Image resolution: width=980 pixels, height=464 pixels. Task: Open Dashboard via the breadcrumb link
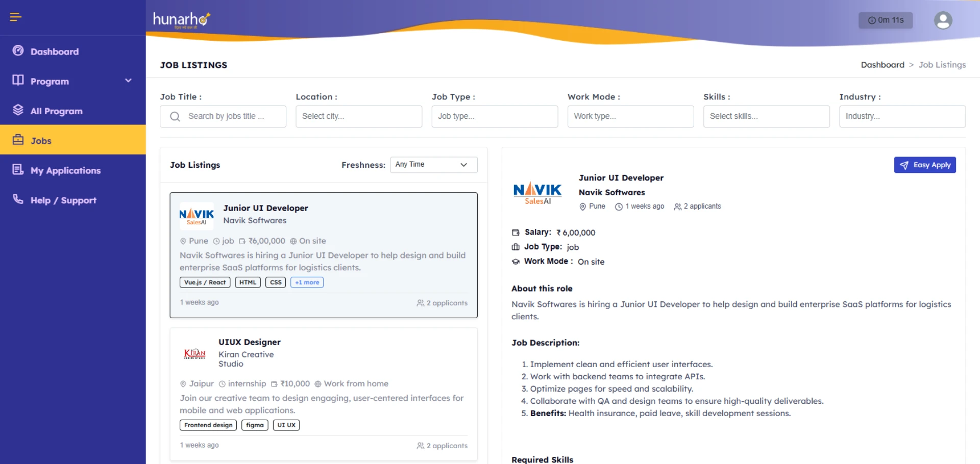[883, 64]
